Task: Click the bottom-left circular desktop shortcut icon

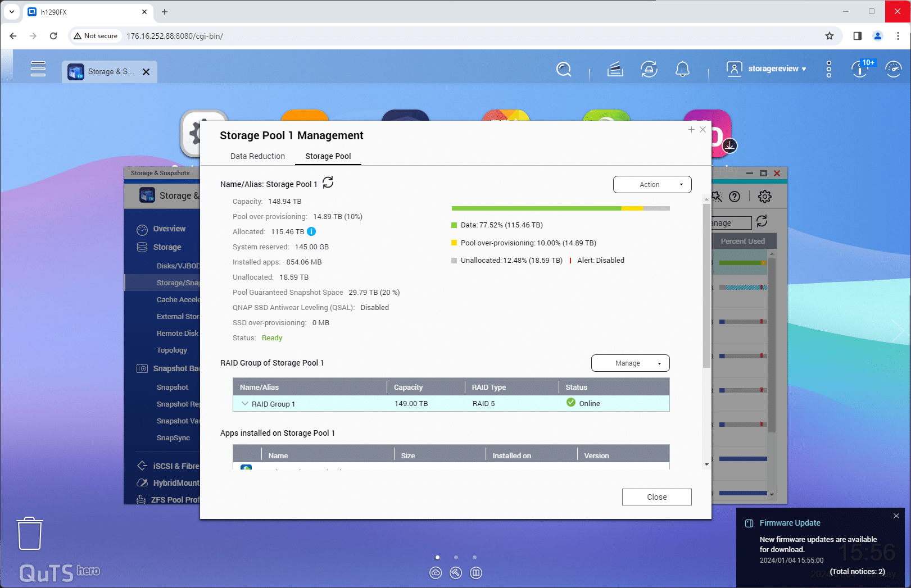Action: click(x=436, y=573)
